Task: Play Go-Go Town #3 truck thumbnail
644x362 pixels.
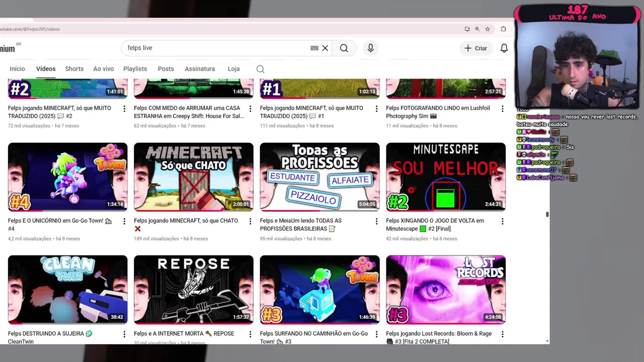Action: tap(320, 290)
